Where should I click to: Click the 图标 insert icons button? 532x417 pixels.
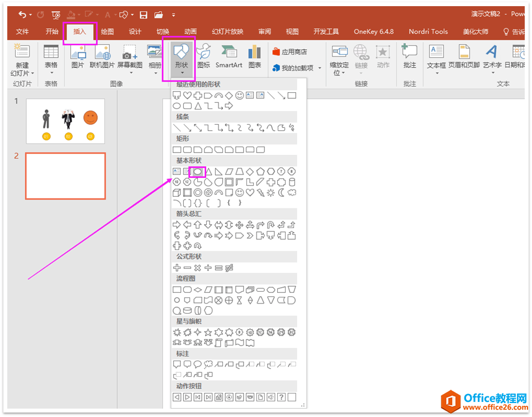click(x=204, y=56)
